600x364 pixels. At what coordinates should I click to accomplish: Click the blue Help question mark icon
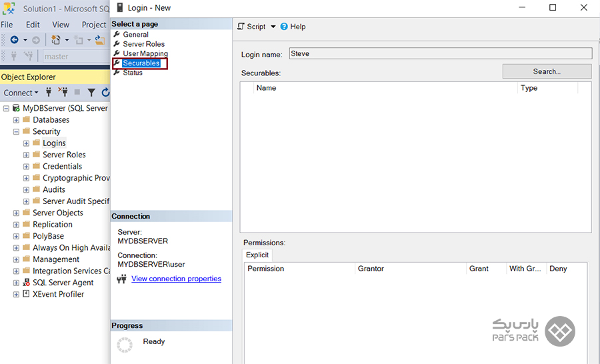284,27
